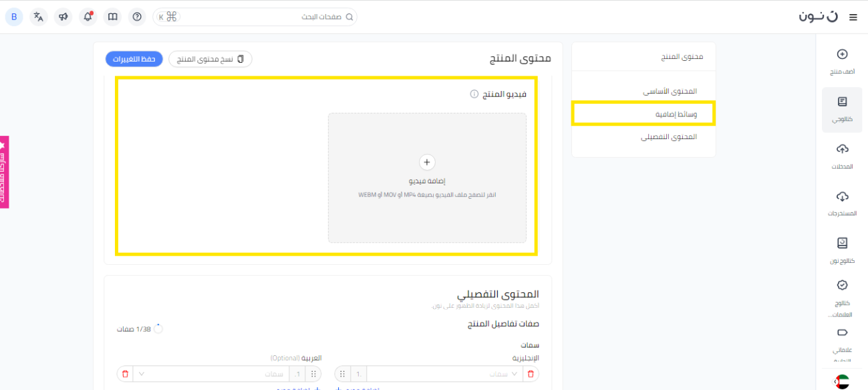Click the translate language icon
868x390 pixels.
tap(39, 17)
